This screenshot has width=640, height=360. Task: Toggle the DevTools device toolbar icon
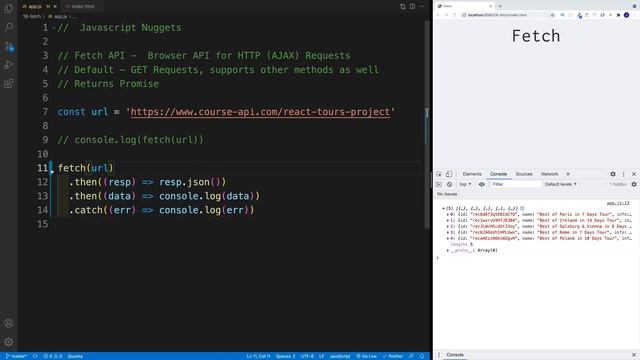coord(449,174)
